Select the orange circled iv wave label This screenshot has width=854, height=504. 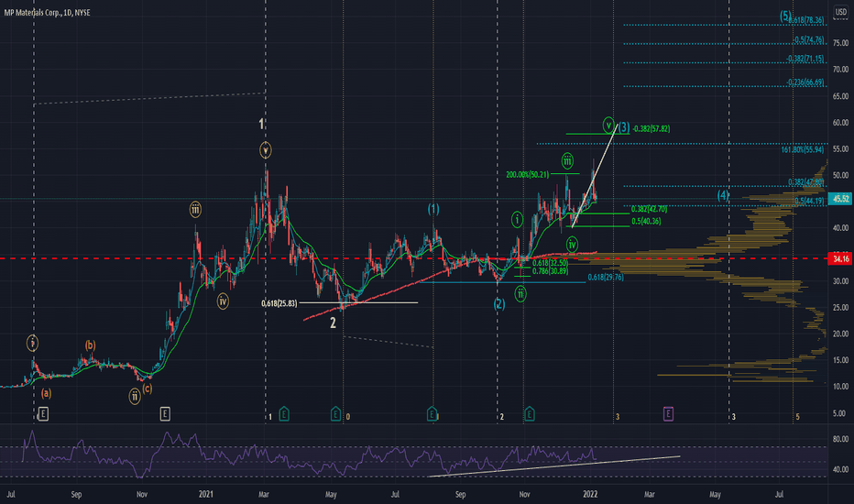[223, 301]
